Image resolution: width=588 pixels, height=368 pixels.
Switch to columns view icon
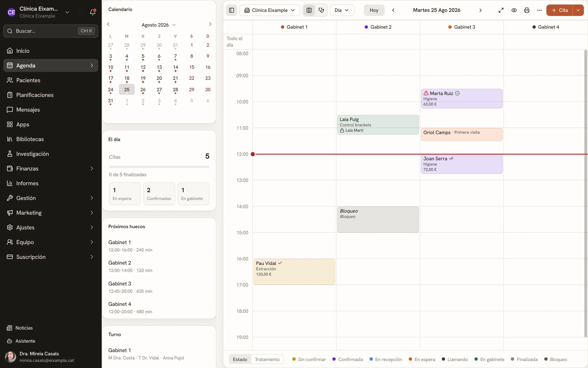(309, 10)
